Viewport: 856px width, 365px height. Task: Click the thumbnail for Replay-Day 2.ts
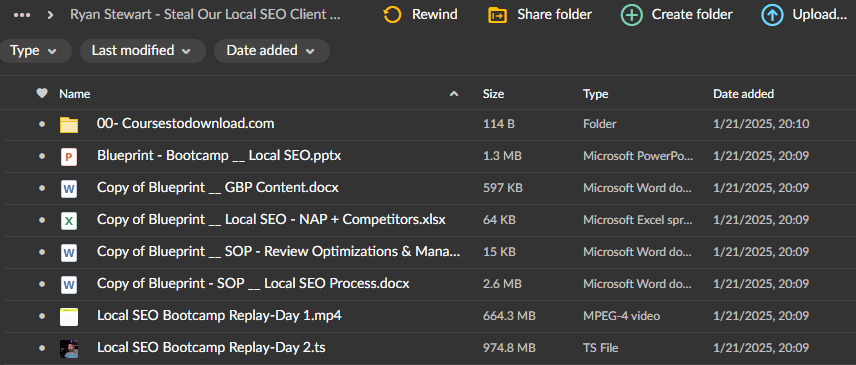coord(69,349)
